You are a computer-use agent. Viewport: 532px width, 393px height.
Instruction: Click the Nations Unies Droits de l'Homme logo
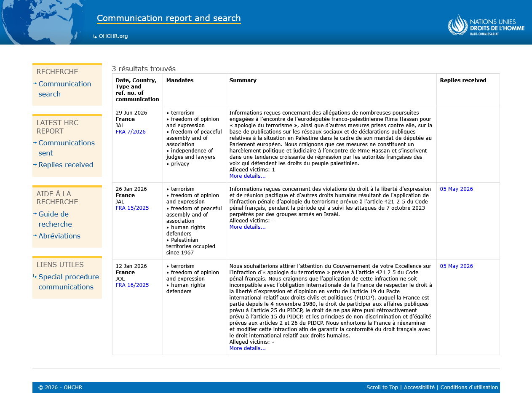[x=486, y=25]
